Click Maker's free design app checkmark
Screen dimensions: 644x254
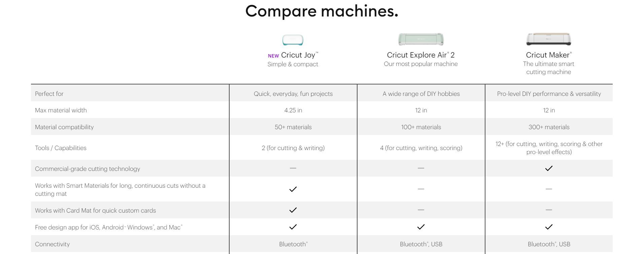tap(549, 227)
